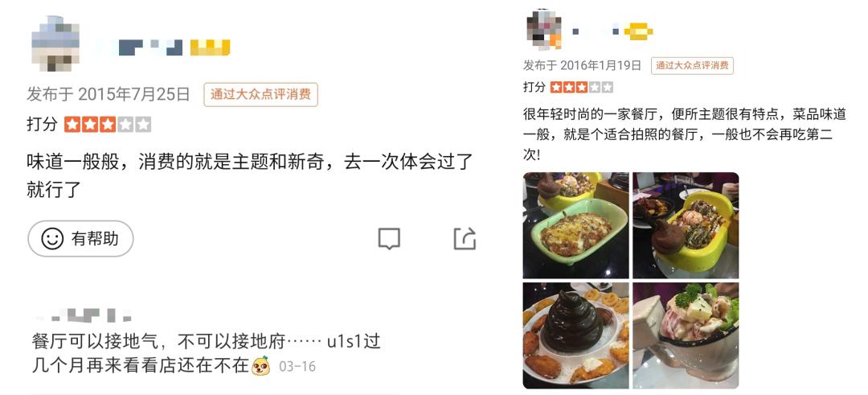This screenshot has height=395, width=868.
Task: Open the chocolate swirl dessert photo
Action: click(575, 335)
